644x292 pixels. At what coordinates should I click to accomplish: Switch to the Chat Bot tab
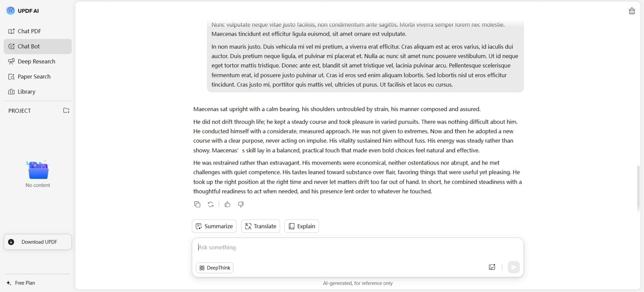29,46
